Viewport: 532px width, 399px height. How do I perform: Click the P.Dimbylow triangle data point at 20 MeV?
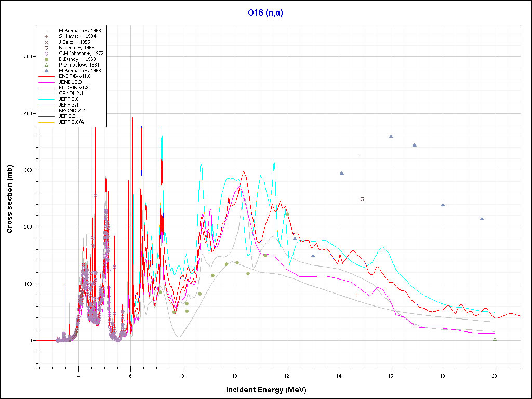tap(495, 339)
